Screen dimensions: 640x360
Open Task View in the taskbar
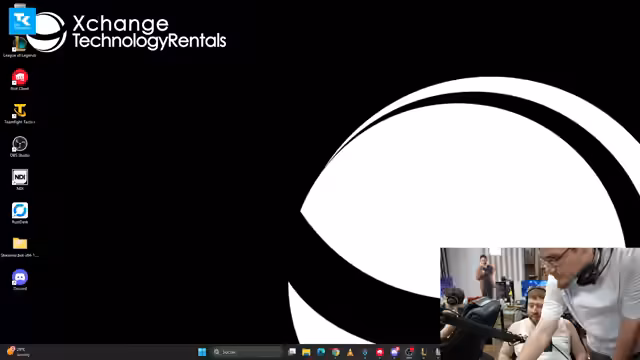click(x=292, y=352)
